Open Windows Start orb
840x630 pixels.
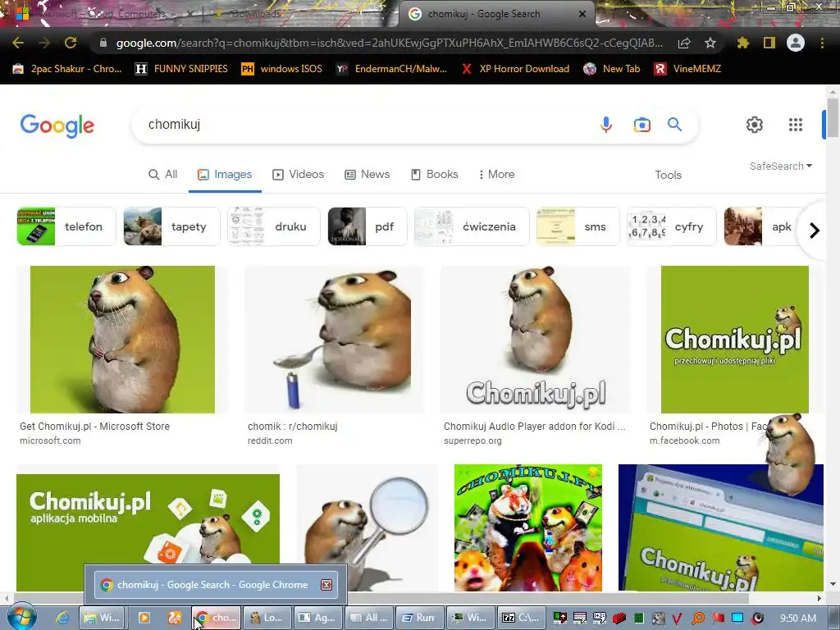21,617
